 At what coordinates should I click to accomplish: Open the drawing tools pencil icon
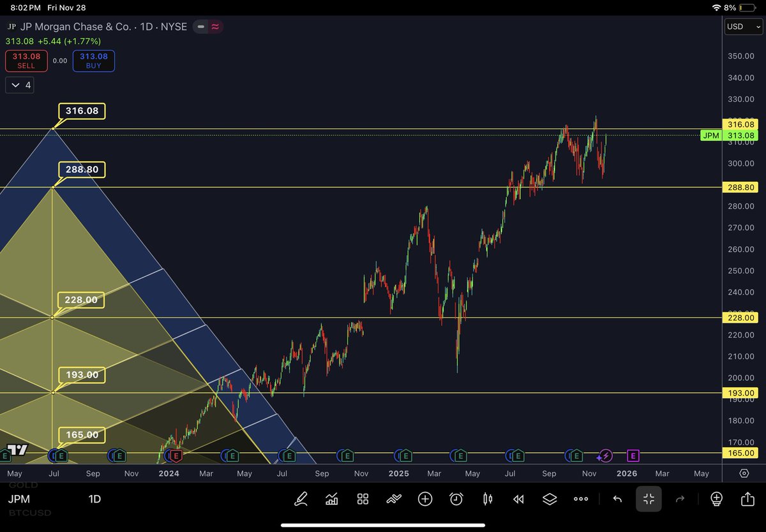coord(301,499)
